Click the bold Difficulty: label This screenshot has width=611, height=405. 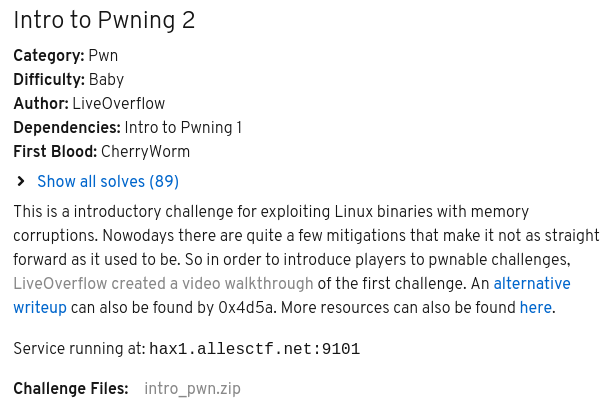[x=49, y=80]
